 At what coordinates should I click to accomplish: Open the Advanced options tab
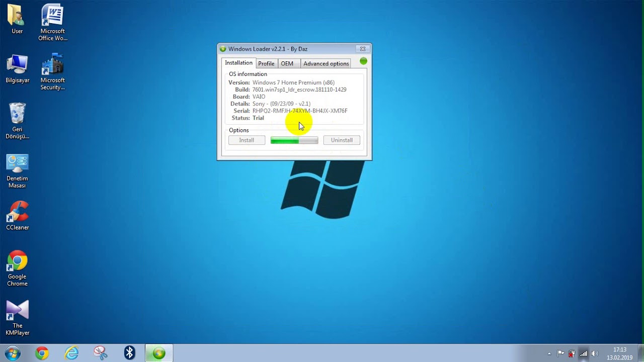point(326,63)
